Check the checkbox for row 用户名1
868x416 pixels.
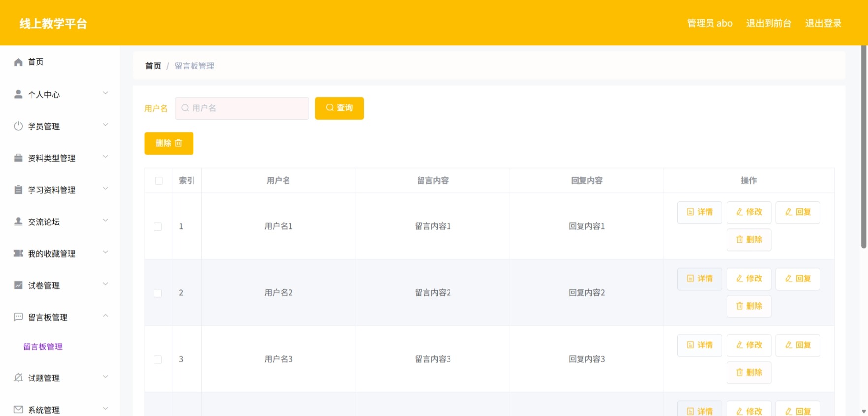click(x=158, y=227)
